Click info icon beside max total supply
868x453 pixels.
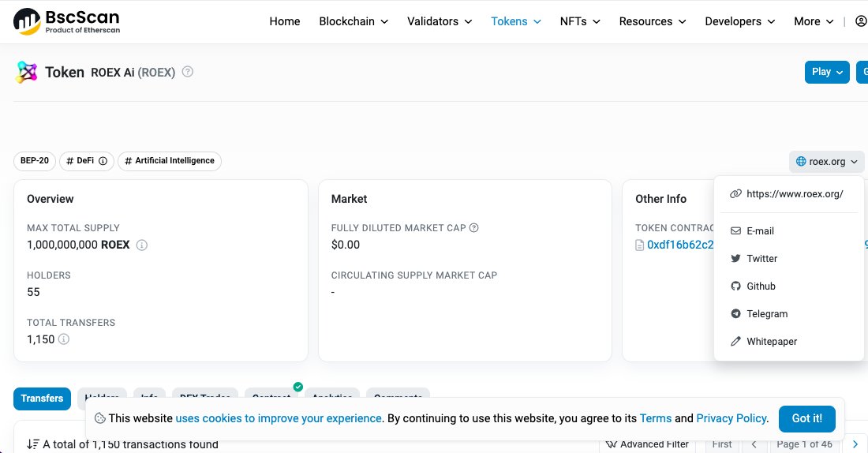click(142, 245)
